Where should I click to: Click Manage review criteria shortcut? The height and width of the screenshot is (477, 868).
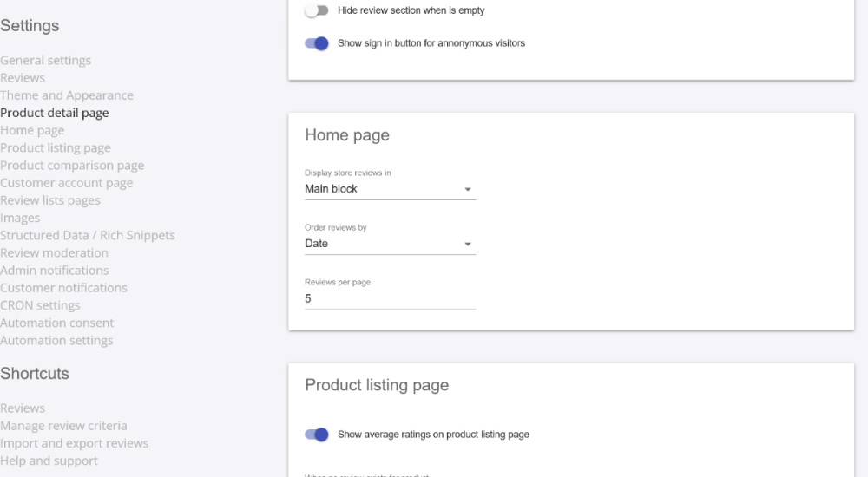pos(63,426)
